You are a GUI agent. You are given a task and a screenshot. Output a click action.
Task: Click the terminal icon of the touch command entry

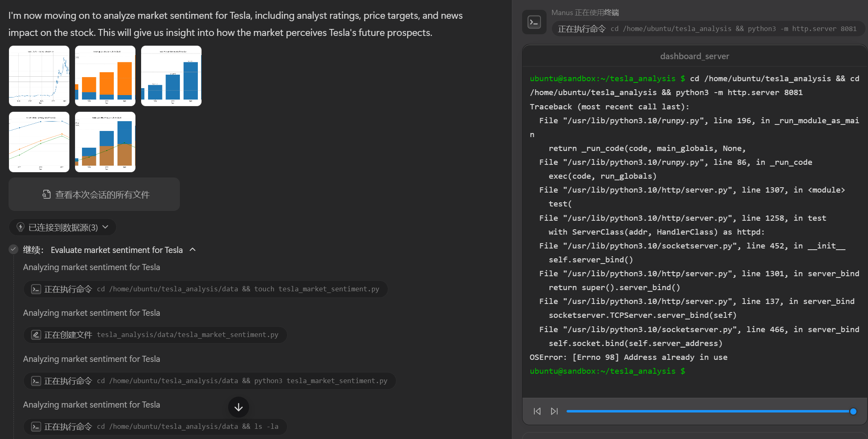[x=36, y=289]
